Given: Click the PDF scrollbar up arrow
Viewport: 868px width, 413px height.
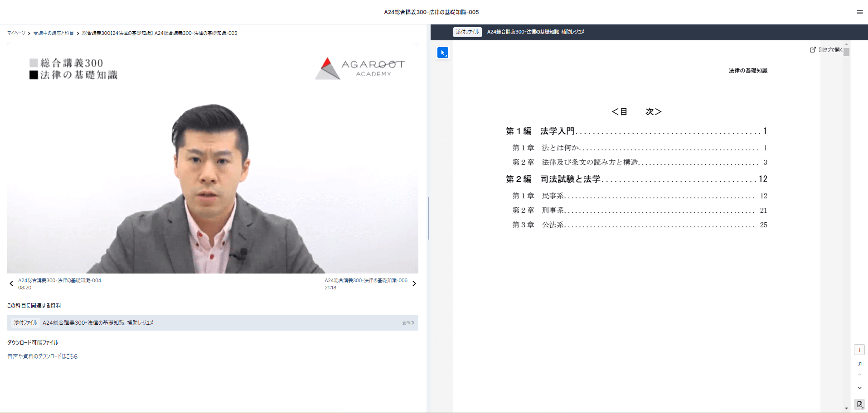Looking at the screenshot, I should tap(846, 44).
